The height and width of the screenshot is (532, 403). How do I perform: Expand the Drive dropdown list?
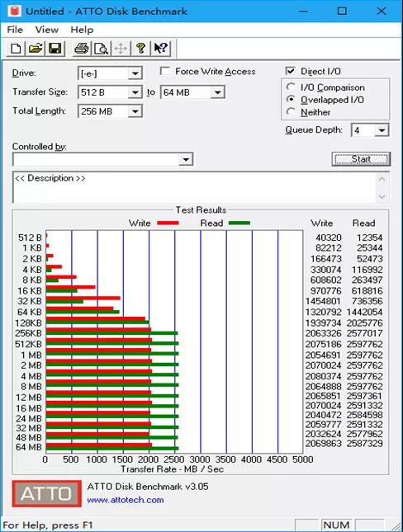135,73
